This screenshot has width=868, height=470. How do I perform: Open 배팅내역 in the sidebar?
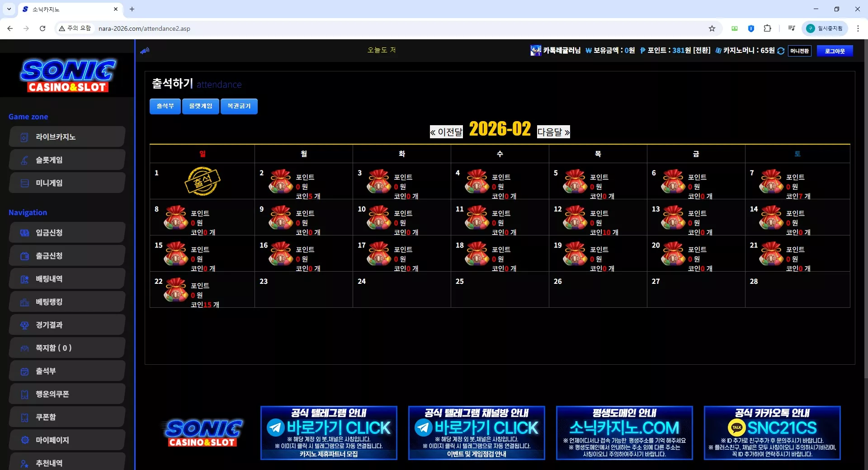67,278
